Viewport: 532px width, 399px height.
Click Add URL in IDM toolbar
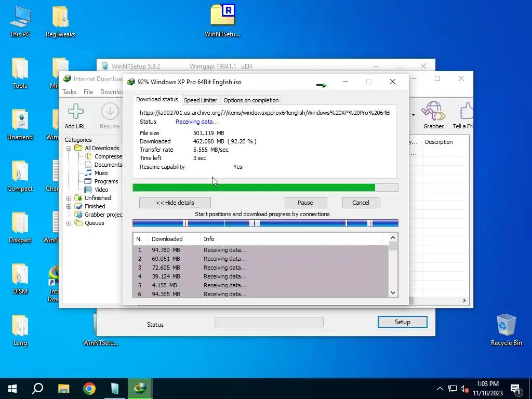(75, 116)
